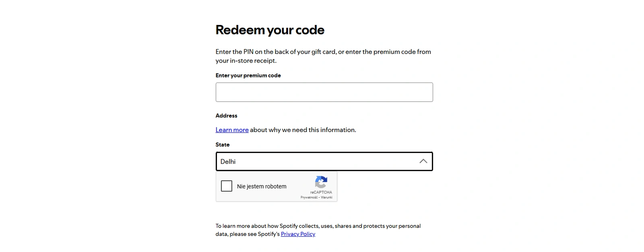The height and width of the screenshot is (252, 644).
Task: Click the State field label
Action: 223,145
